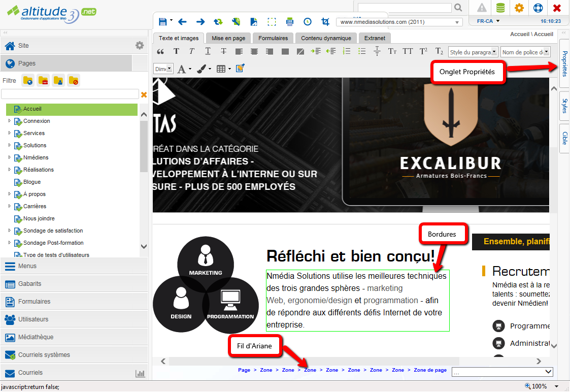Screen dimensions: 570x392
Task: Click the Site settings gear icon
Action: (140, 46)
